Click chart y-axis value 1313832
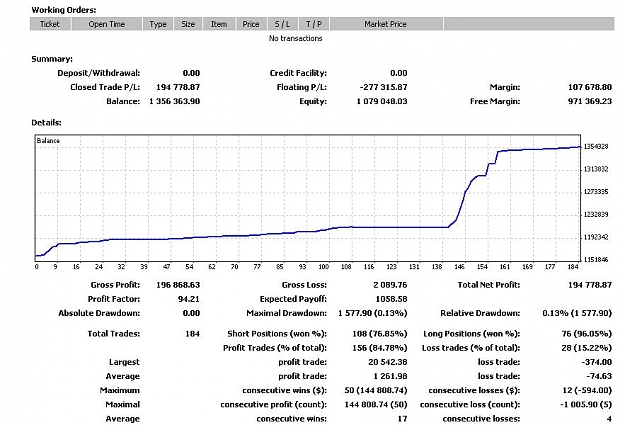 (596, 169)
